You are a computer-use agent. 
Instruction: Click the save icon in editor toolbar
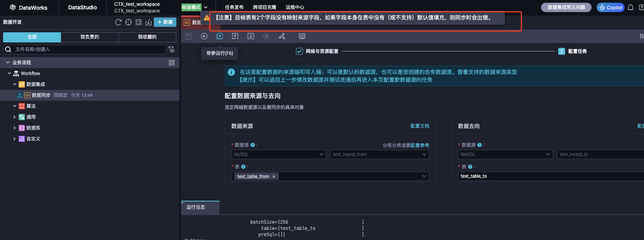point(189,36)
